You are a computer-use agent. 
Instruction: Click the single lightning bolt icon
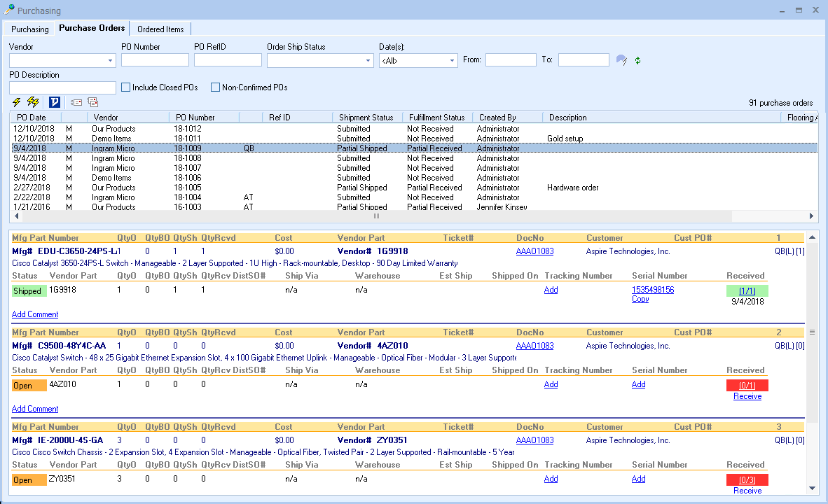[17, 102]
